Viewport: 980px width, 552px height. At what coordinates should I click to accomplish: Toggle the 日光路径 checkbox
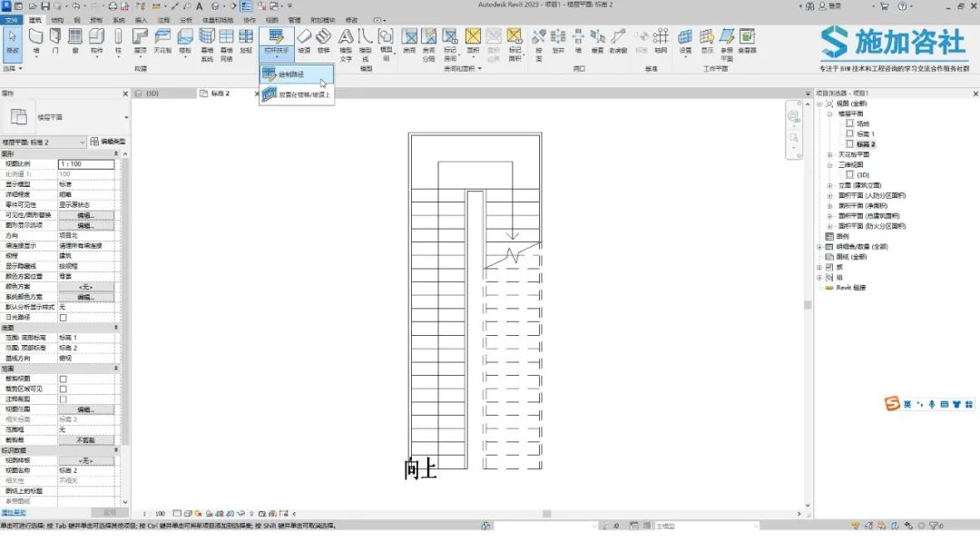tap(64, 318)
